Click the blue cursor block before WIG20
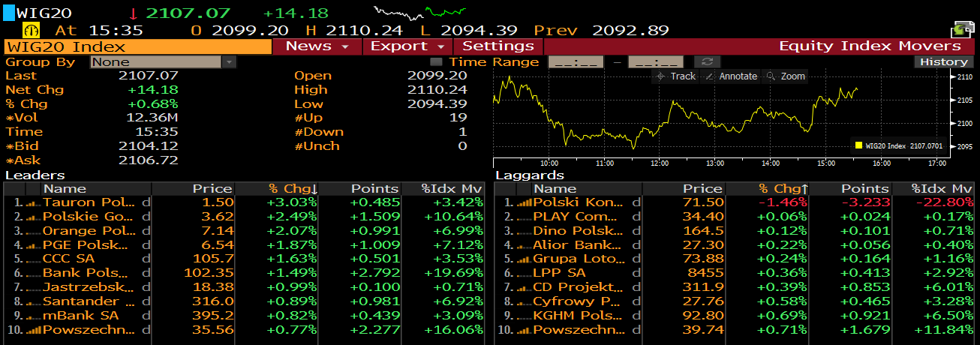This screenshot has width=980, height=345. [9, 13]
